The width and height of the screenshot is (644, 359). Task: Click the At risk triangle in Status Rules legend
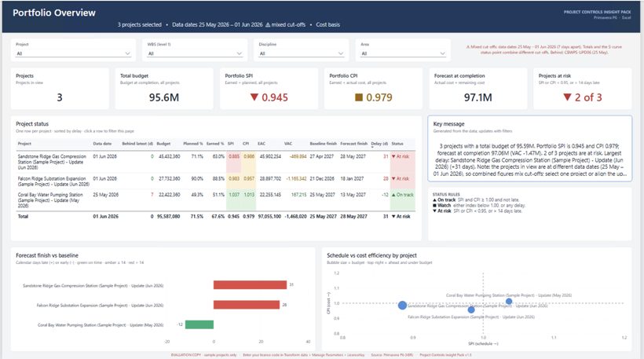click(x=434, y=211)
